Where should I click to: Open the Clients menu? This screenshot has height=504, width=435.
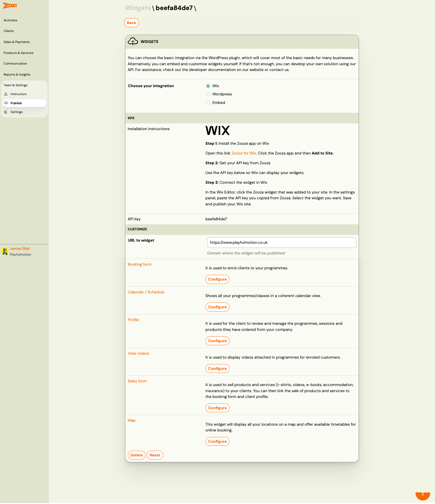point(9,31)
